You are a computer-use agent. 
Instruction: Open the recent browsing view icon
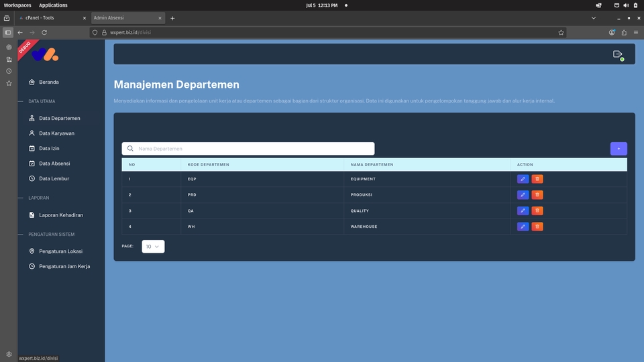click(7, 18)
